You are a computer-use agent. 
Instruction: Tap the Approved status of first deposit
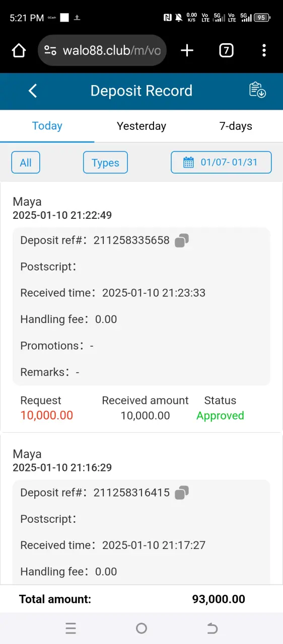coord(220,416)
